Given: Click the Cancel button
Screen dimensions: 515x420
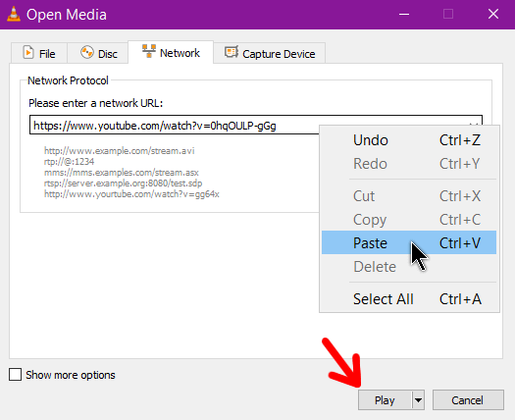Looking at the screenshot, I should coord(468,400).
